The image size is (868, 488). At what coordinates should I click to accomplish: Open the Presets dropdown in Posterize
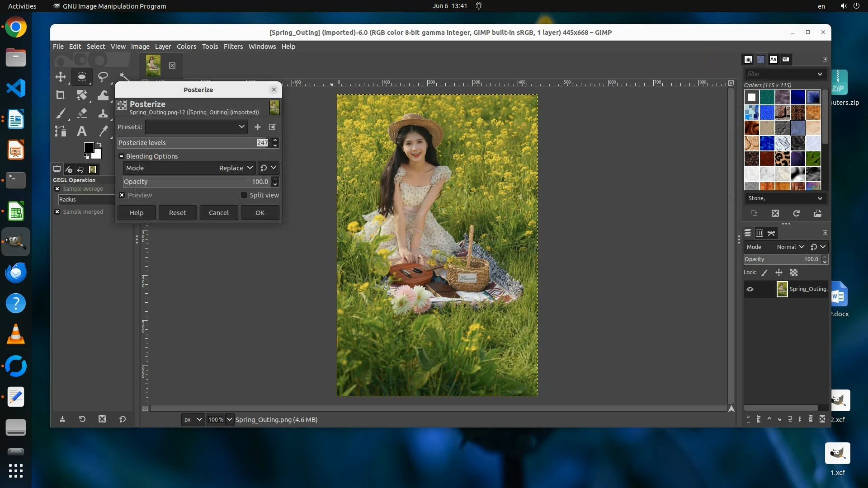[x=196, y=127]
